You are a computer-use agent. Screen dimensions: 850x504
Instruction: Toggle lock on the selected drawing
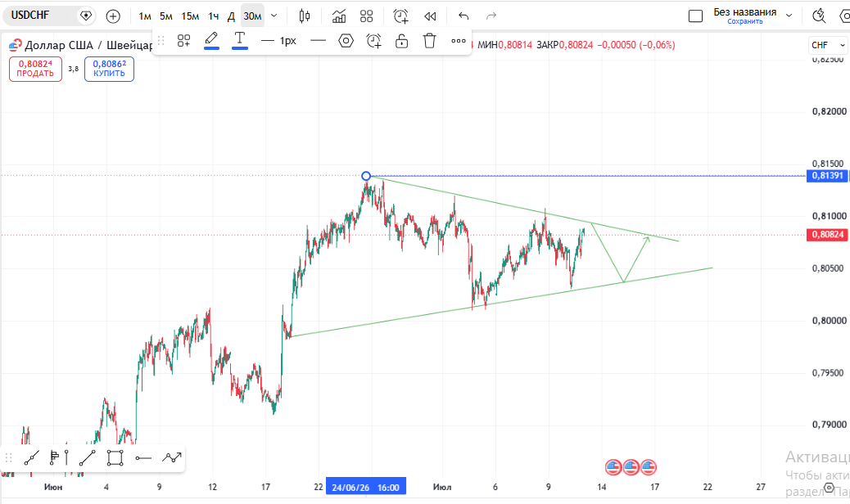point(402,41)
